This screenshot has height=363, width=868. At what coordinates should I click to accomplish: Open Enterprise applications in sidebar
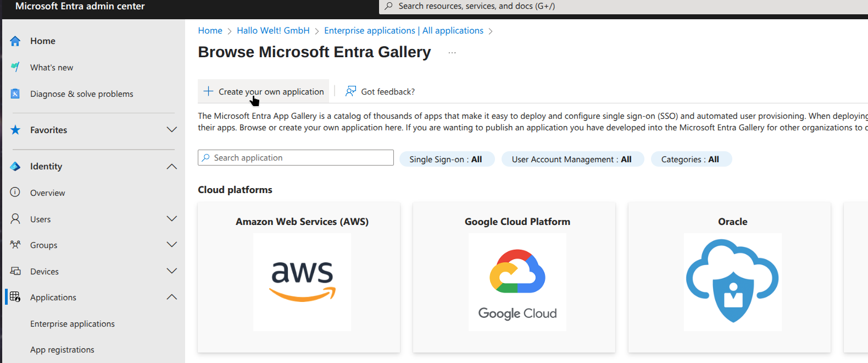tap(73, 324)
